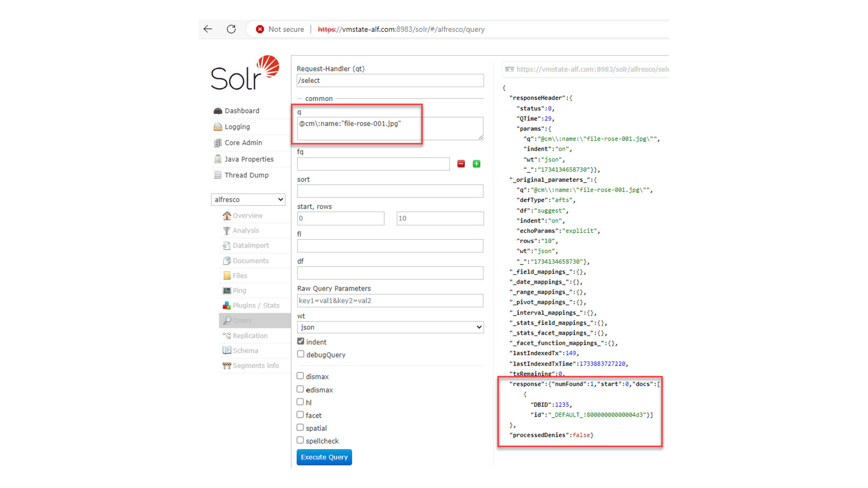Click the rows field showing 10

point(440,218)
